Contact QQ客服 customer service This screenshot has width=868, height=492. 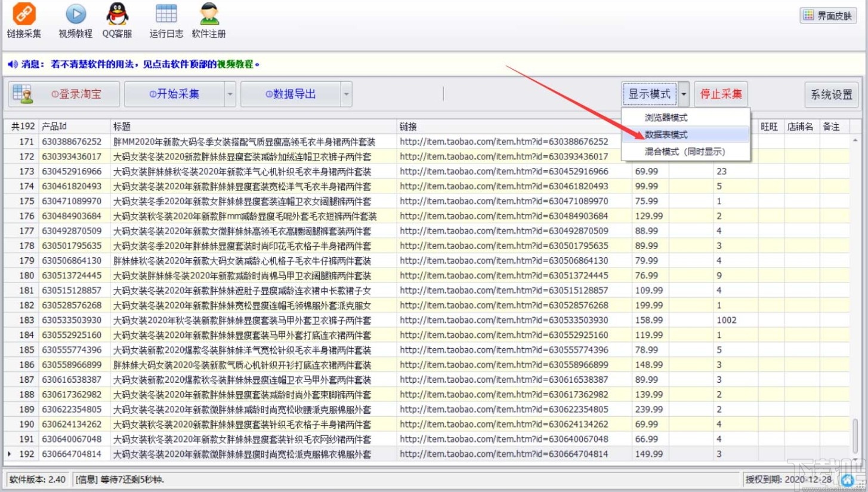(x=117, y=20)
